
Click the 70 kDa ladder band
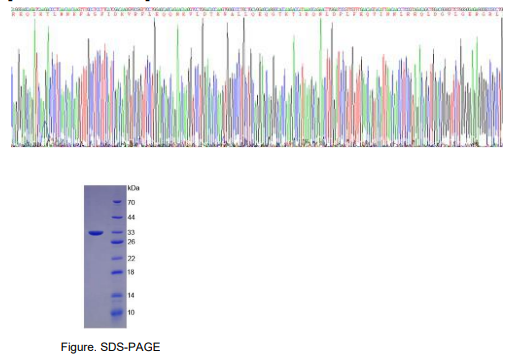[x=117, y=202]
